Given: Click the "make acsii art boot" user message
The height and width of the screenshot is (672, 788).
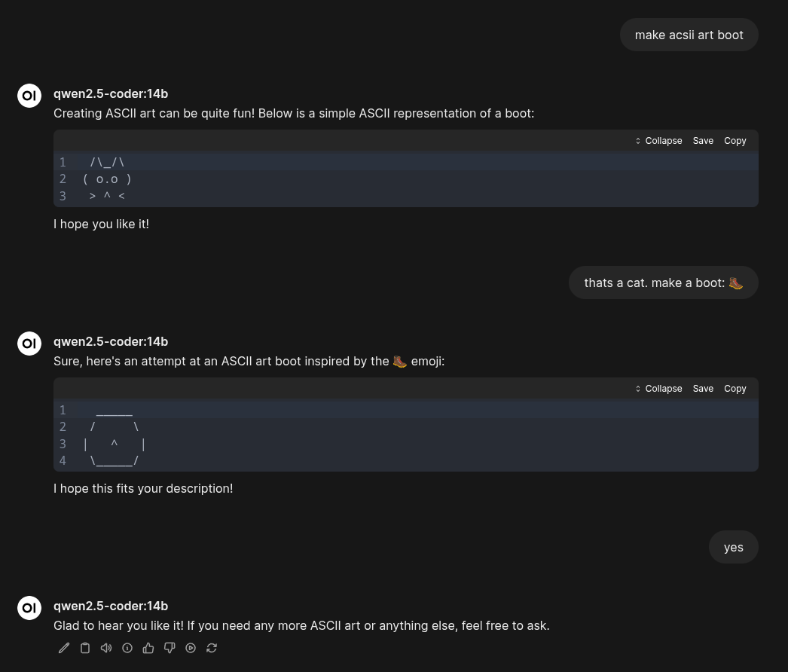Looking at the screenshot, I should pyautogui.click(x=689, y=35).
